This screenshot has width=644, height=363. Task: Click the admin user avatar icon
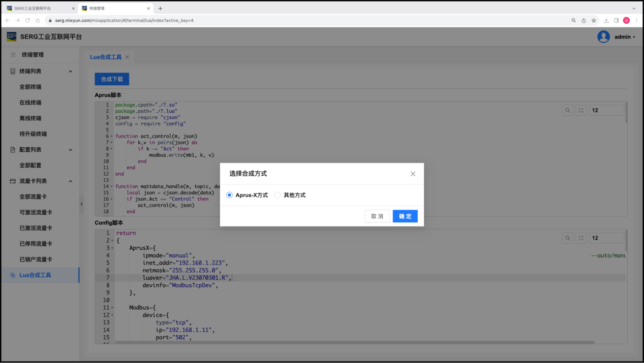coord(603,37)
